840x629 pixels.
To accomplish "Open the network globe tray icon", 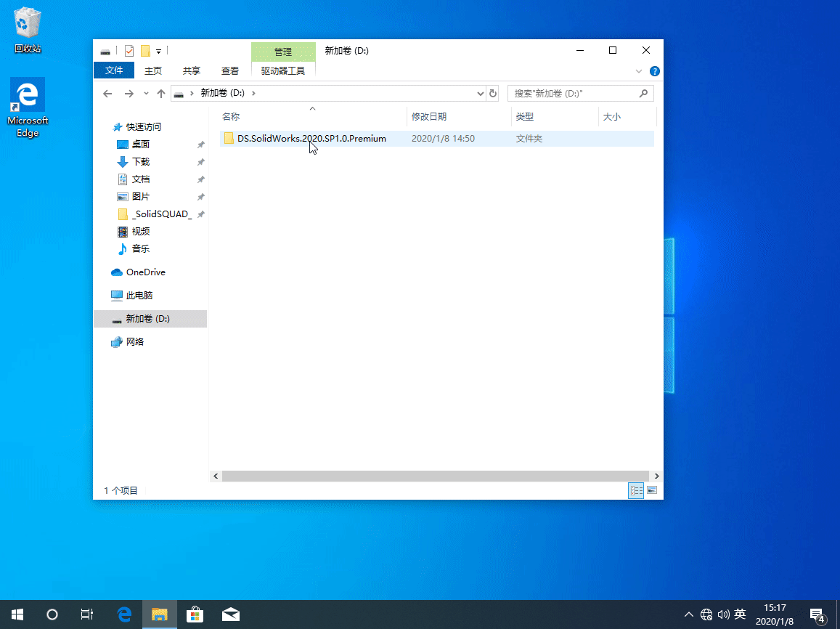I will pos(706,614).
